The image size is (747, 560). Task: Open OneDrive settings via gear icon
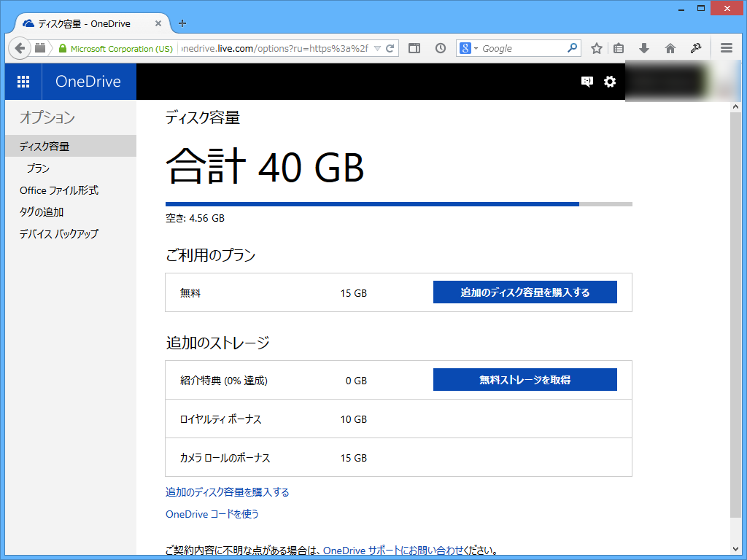pos(610,82)
